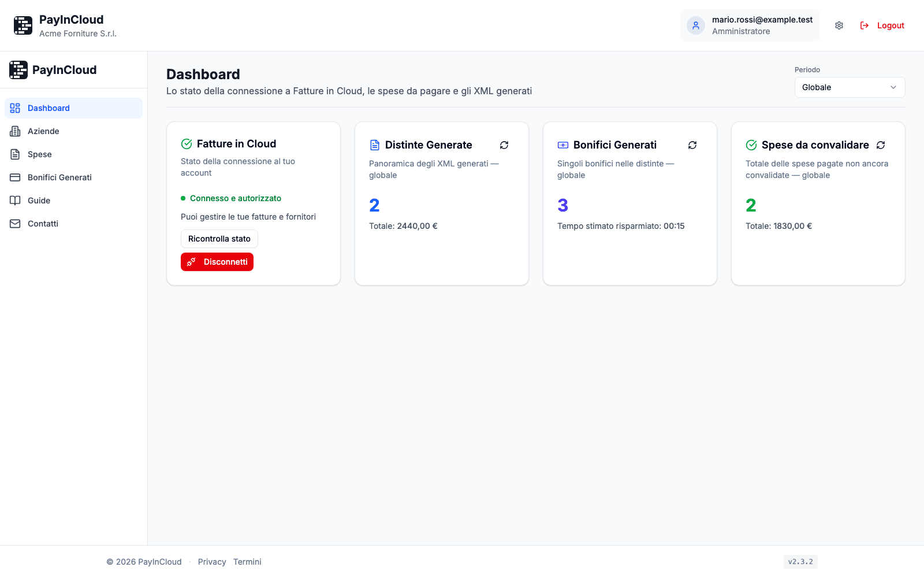The image size is (924, 578).
Task: Open the Periodo Globale dropdown
Action: pyautogui.click(x=850, y=87)
